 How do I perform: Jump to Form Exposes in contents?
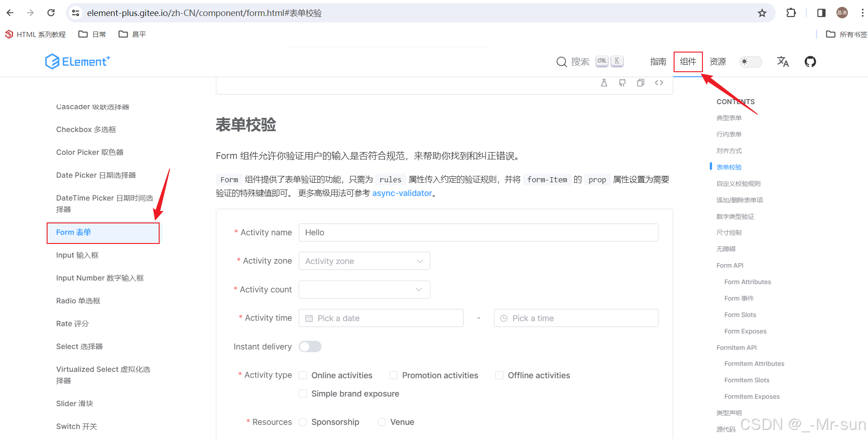(745, 331)
